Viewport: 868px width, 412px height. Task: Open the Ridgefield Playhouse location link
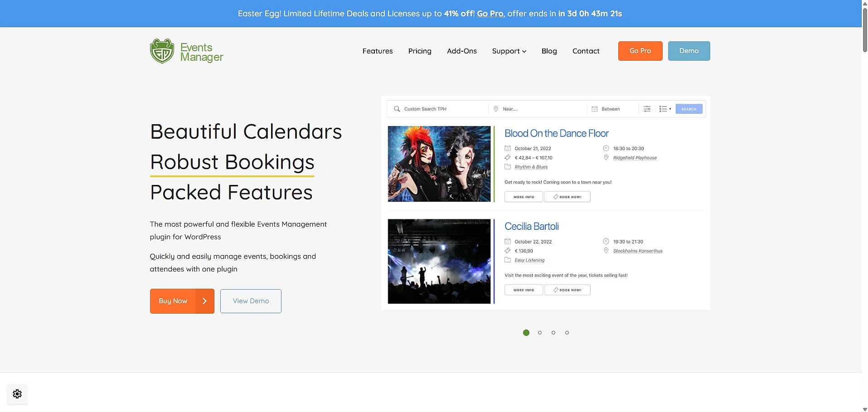pyautogui.click(x=635, y=158)
